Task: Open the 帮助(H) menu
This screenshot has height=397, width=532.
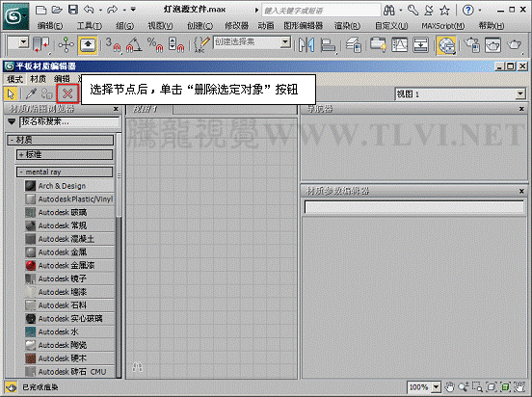Action: click(492, 26)
